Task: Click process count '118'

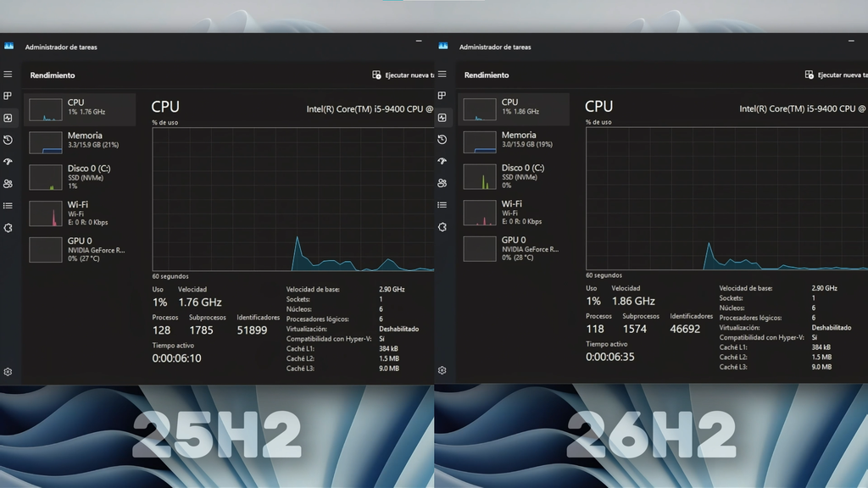Action: [x=595, y=330]
